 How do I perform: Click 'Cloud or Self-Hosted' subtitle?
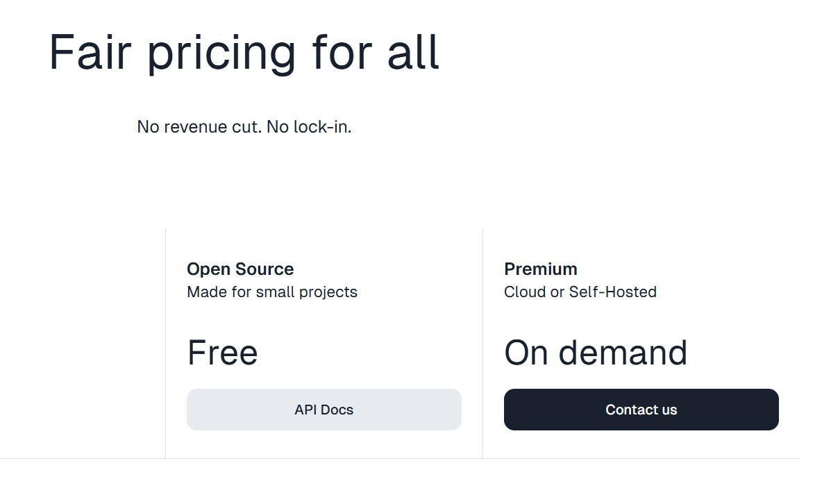coord(580,292)
